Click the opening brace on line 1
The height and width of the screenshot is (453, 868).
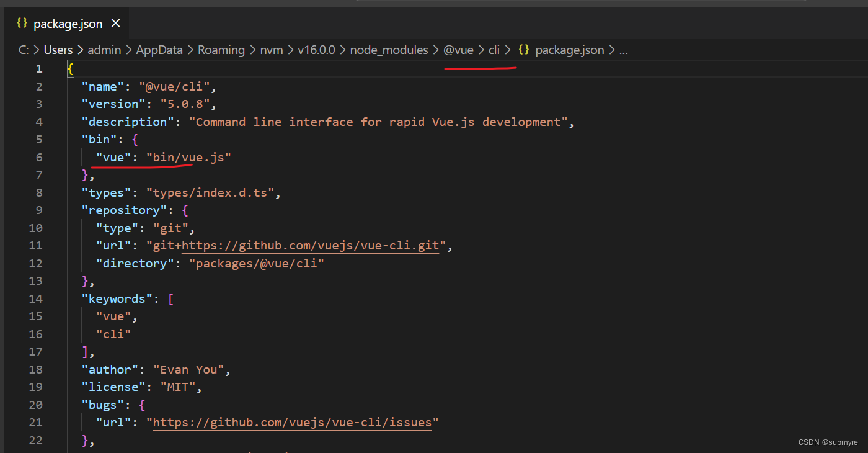coord(71,69)
